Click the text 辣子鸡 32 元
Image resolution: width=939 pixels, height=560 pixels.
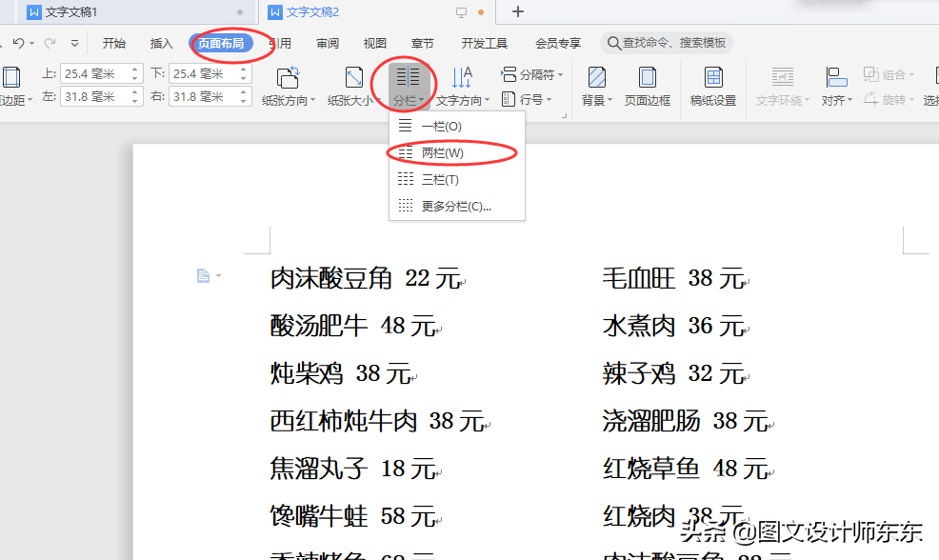click(673, 373)
